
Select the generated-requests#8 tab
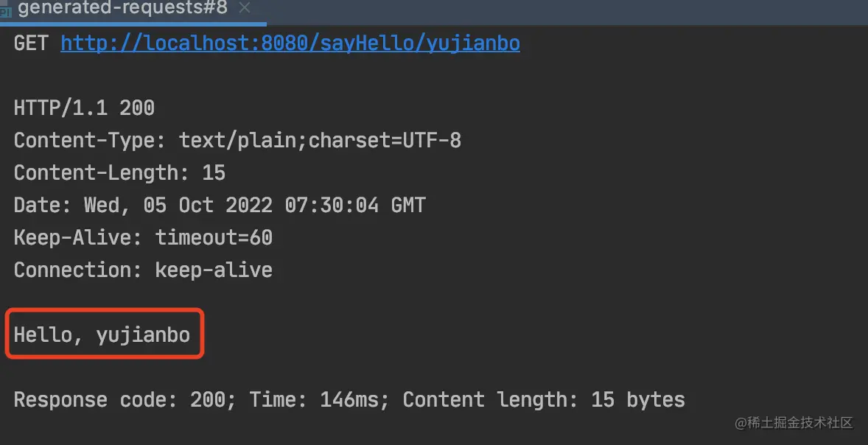click(133, 11)
